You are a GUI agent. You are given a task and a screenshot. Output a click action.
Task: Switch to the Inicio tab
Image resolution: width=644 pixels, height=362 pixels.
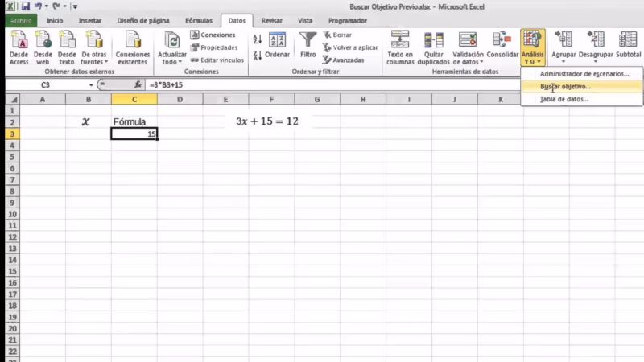pos(55,21)
